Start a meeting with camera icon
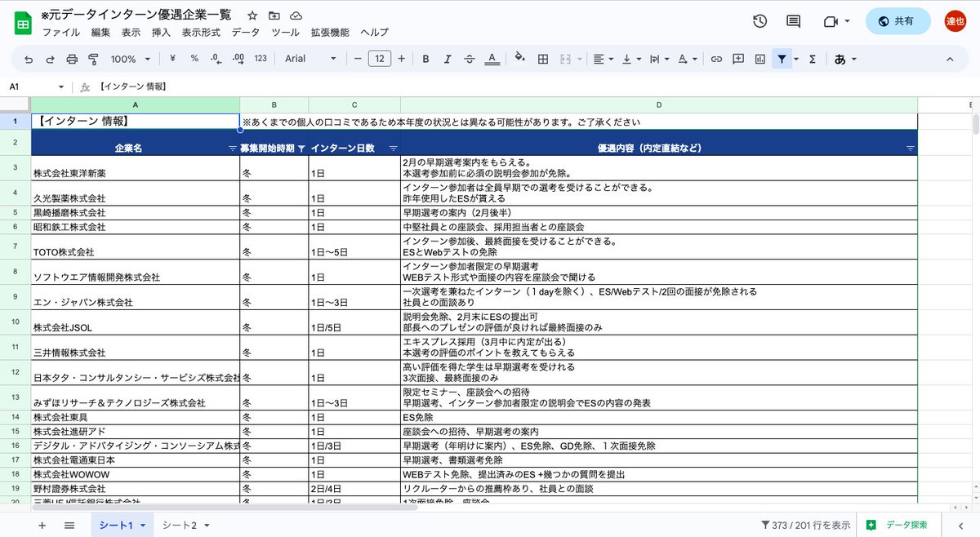The height and width of the screenshot is (537, 980). tap(836, 21)
